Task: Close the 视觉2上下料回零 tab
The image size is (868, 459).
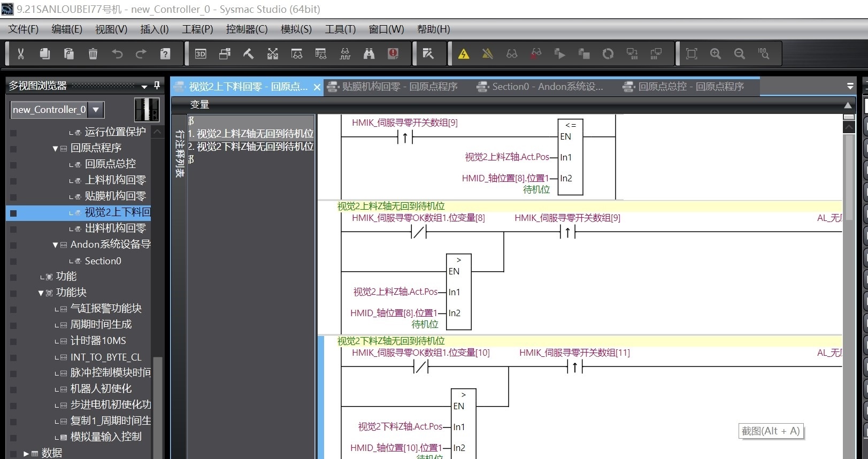Action: coord(317,87)
